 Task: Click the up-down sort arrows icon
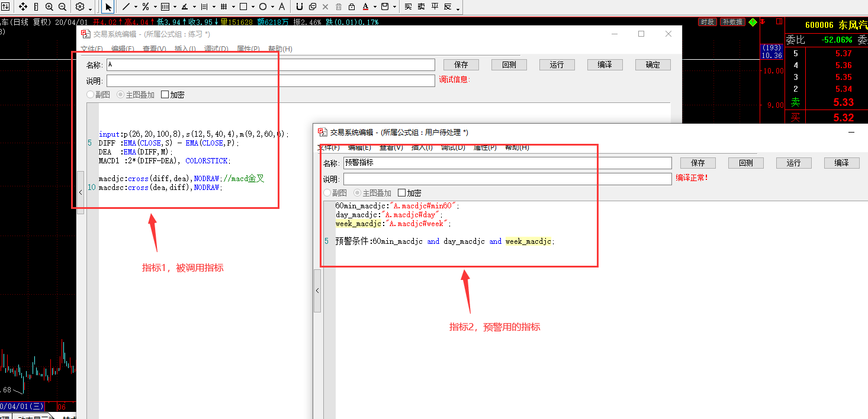pos(5,7)
